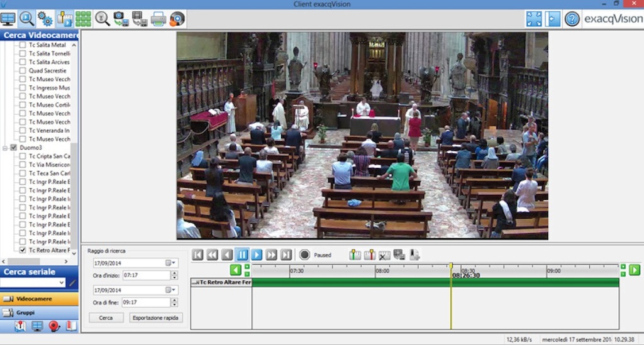Switch to thumbnail grid search view
The height and width of the screenshot is (345, 644).
point(83,19)
